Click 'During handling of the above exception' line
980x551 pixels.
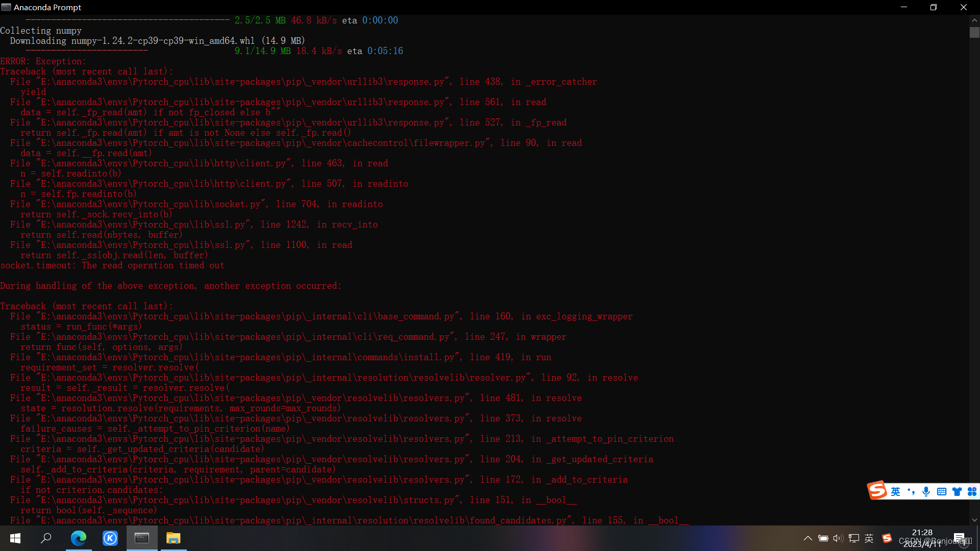(171, 286)
